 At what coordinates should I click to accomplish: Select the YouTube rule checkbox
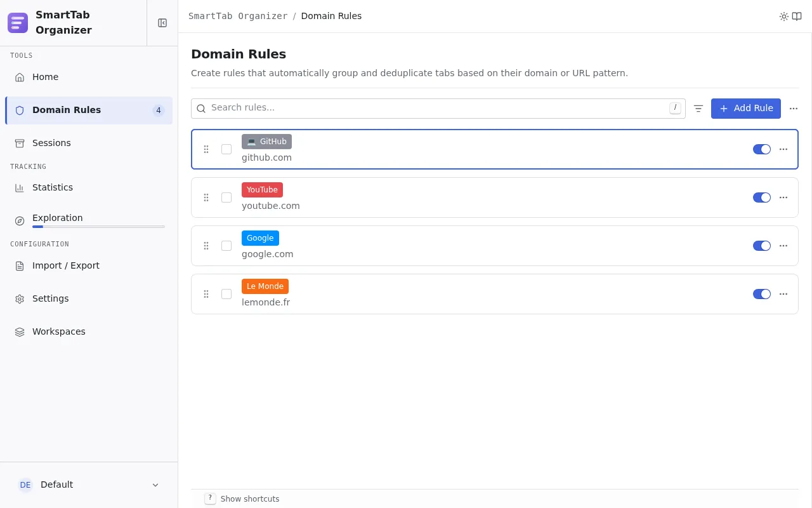tap(226, 197)
